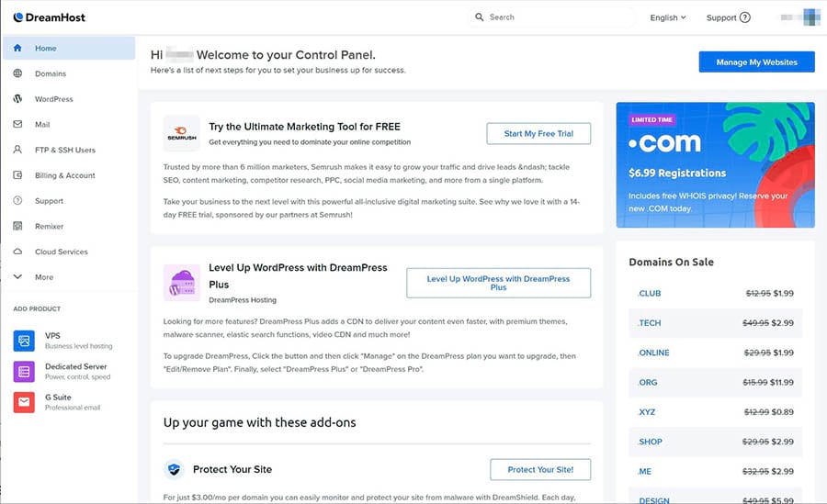Click the .TECH domain sale link
Image resolution: width=827 pixels, height=504 pixels.
pyautogui.click(x=650, y=323)
